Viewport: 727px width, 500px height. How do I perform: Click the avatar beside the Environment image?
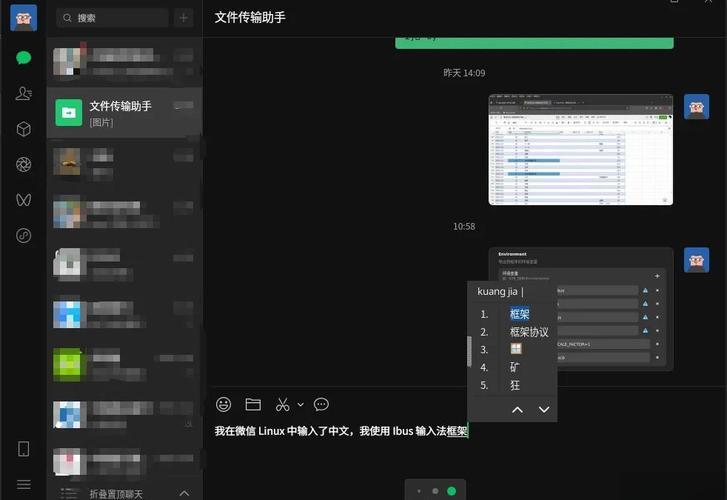coord(696,260)
